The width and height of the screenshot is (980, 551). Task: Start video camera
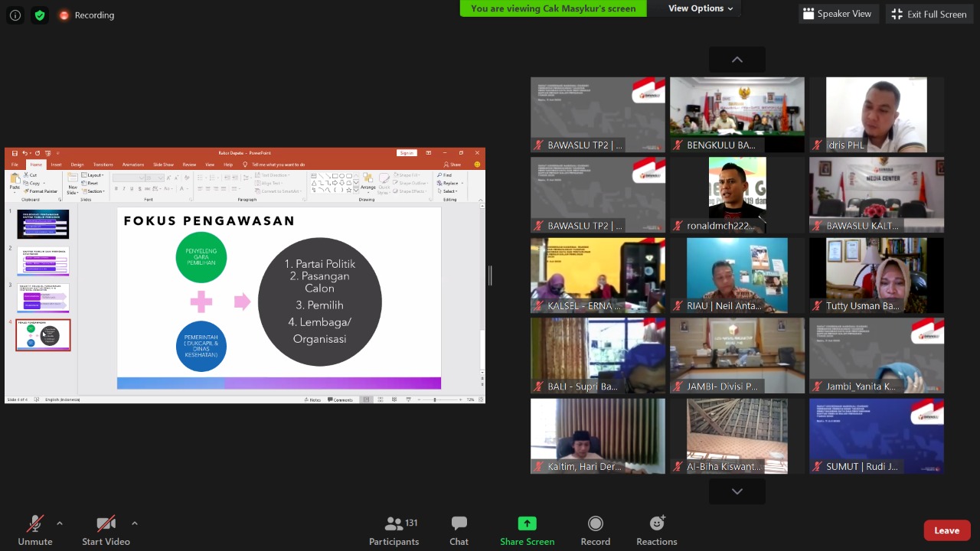tap(106, 530)
